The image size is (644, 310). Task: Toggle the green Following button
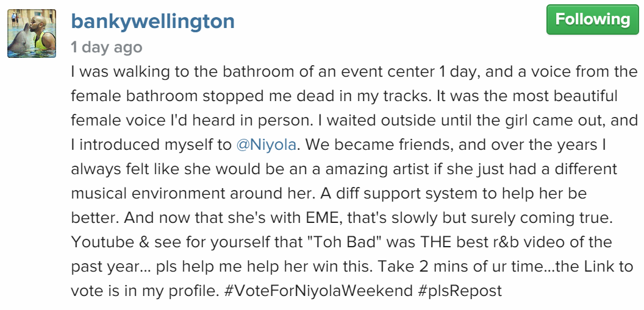tap(592, 20)
